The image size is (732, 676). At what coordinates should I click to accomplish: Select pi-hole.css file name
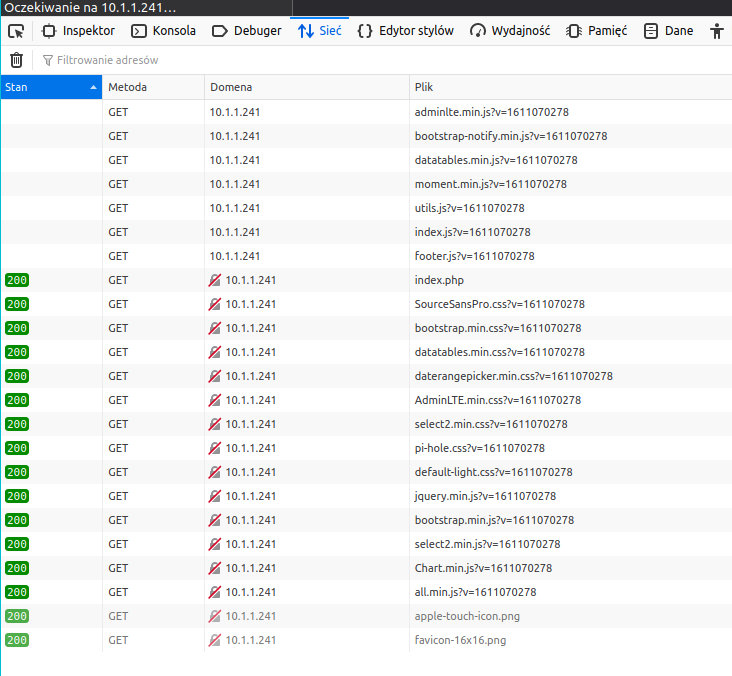click(x=480, y=448)
